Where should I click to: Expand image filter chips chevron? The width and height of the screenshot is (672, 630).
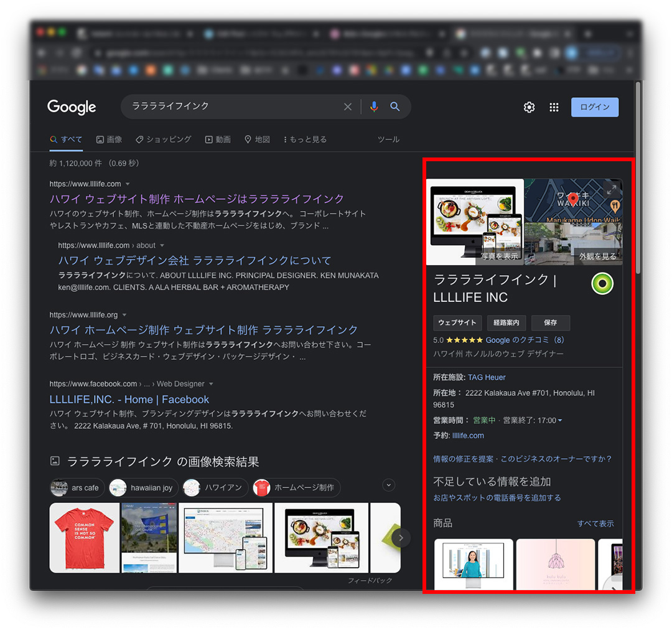click(x=389, y=485)
